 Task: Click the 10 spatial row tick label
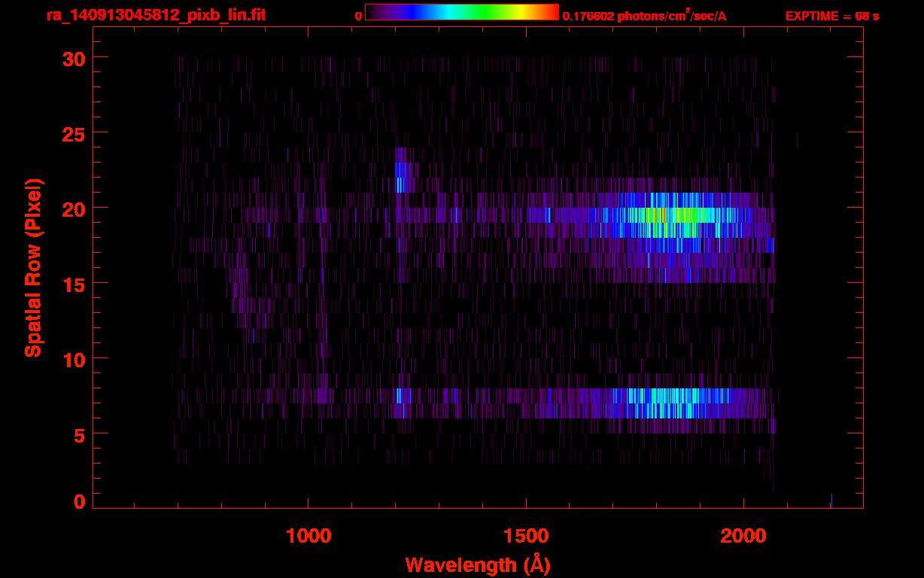(73, 359)
